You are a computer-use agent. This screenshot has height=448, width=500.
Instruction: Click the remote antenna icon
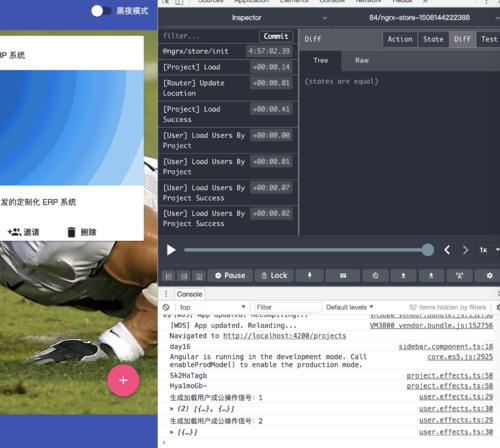(x=459, y=276)
